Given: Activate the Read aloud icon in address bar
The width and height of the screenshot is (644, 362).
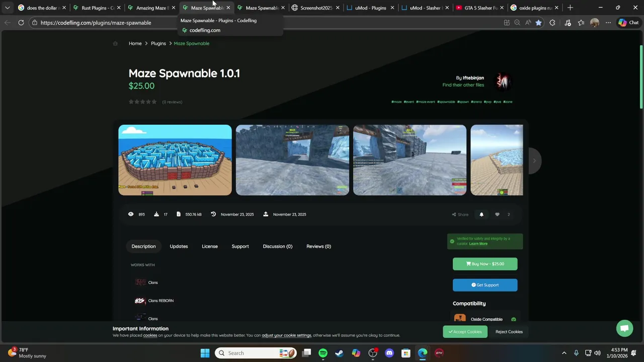Looking at the screenshot, I should coord(528,23).
